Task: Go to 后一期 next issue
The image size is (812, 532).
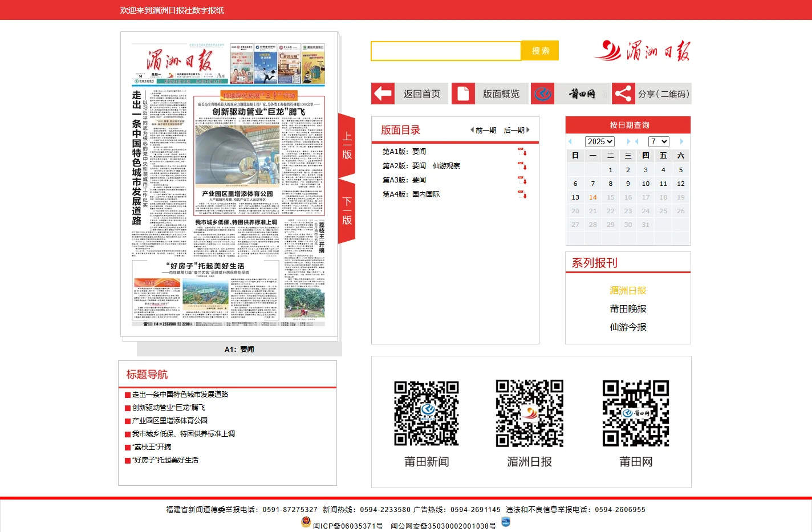Action: (x=517, y=130)
